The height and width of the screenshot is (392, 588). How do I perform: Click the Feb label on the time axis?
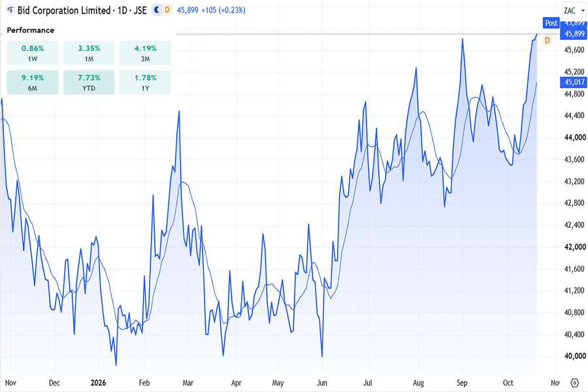click(144, 383)
